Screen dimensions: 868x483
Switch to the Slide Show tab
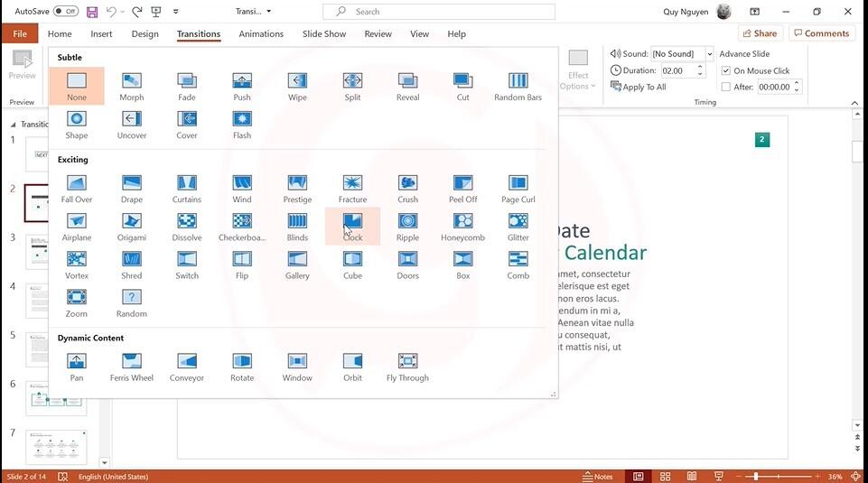point(324,33)
